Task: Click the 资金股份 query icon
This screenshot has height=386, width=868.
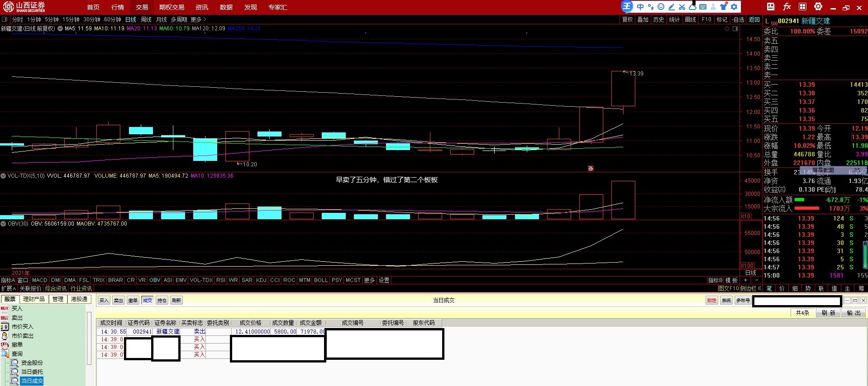Action: (14, 362)
